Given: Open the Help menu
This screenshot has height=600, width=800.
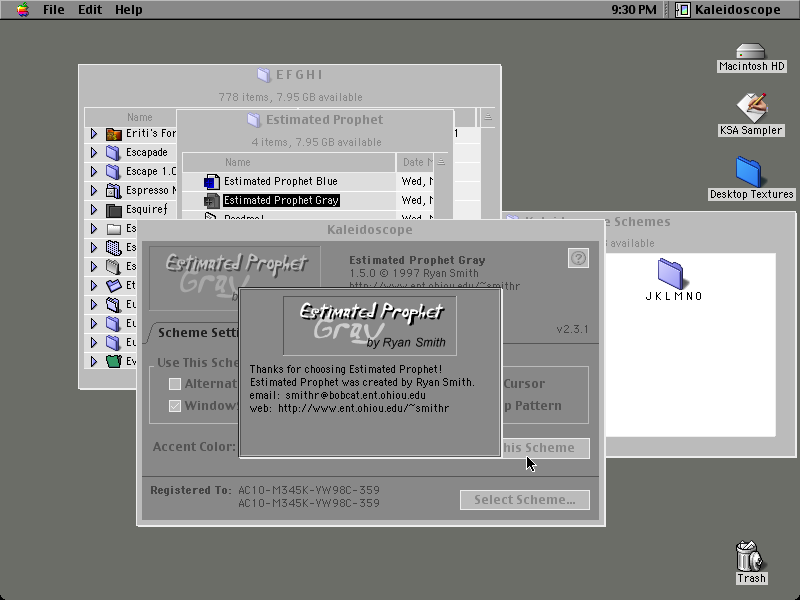Looking at the screenshot, I should 129,10.
